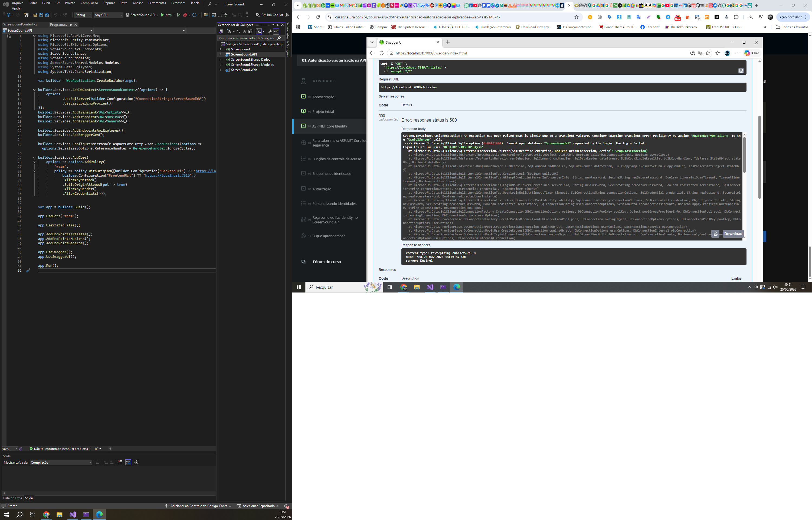Image resolution: width=812 pixels, height=520 pixels.
Task: Toggle Auto Hide pin on Solution Explorer panel
Action: pos(278,25)
